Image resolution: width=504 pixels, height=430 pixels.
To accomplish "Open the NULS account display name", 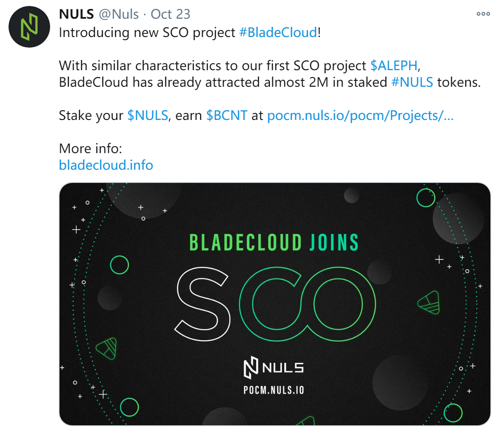I will point(76,14).
